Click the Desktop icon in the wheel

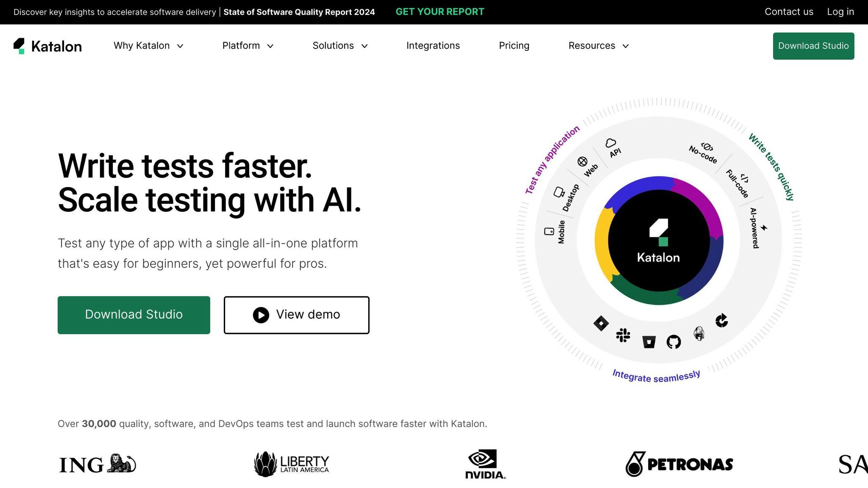559,192
